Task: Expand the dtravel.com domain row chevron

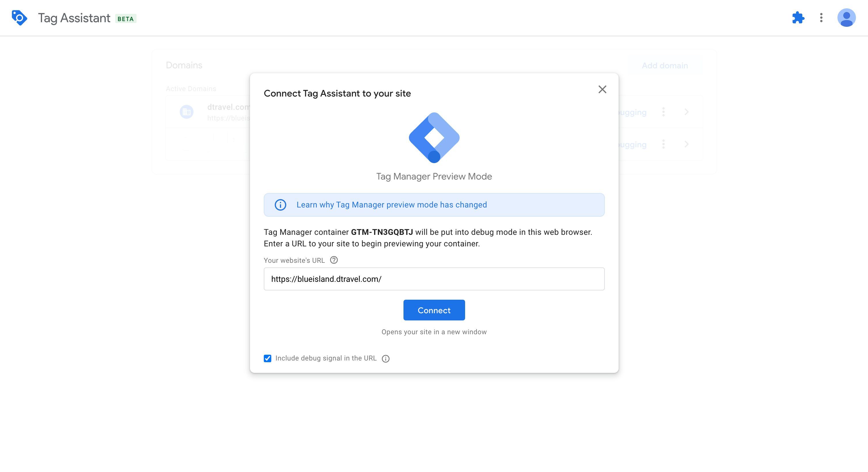Action: pos(686,112)
